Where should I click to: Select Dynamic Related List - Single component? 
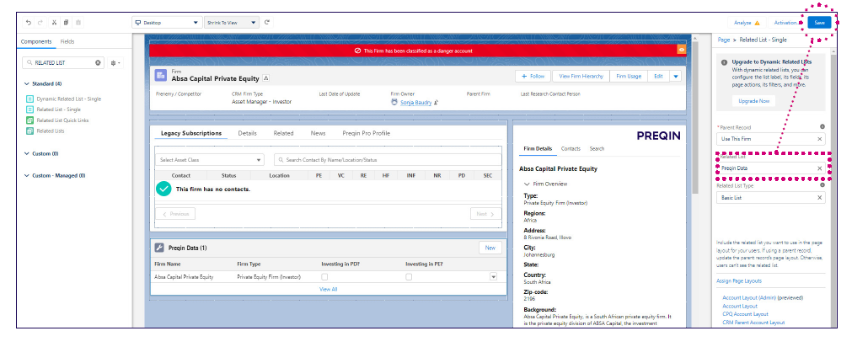[x=63, y=99]
